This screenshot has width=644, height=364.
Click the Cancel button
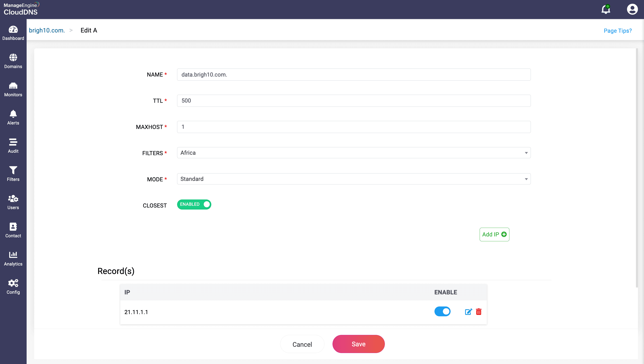[302, 344]
